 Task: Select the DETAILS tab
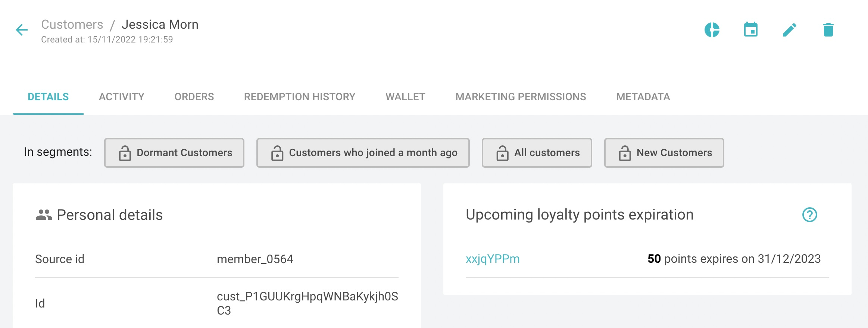(x=49, y=97)
